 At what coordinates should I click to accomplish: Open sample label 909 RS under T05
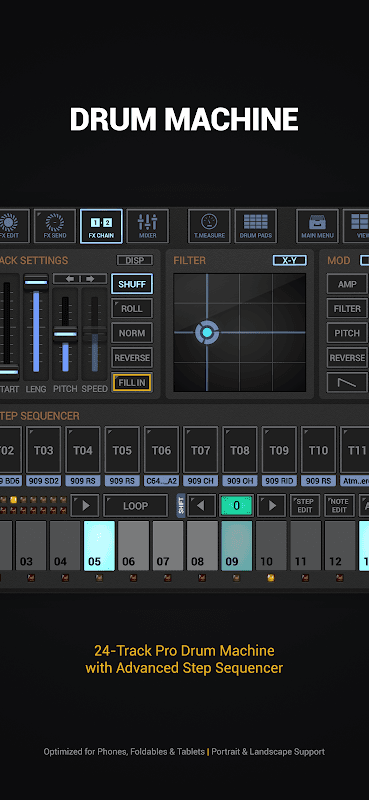(x=122, y=481)
